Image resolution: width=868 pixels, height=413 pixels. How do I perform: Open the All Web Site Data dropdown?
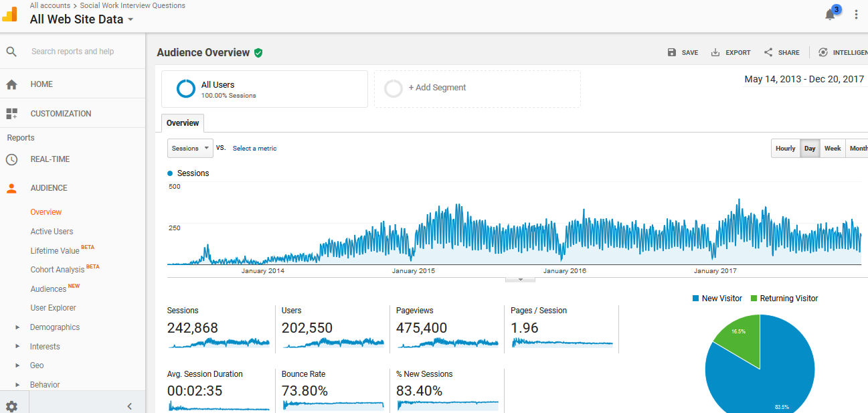pyautogui.click(x=82, y=19)
